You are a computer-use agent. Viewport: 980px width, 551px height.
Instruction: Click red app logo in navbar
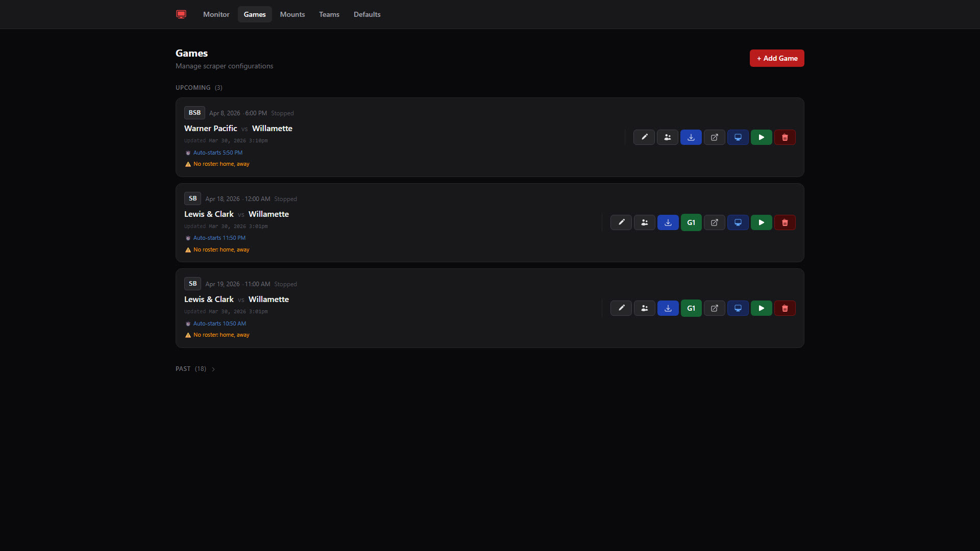click(181, 14)
